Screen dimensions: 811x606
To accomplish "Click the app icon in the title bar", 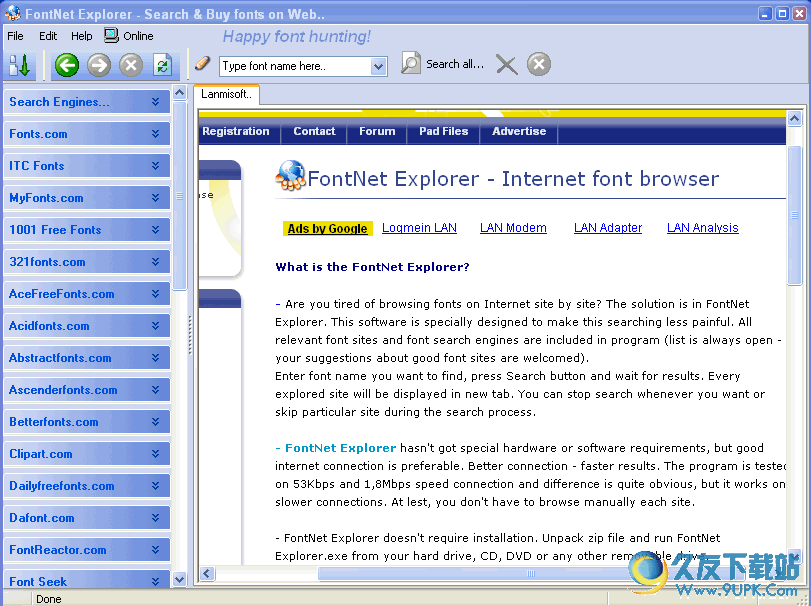I will (x=12, y=13).
